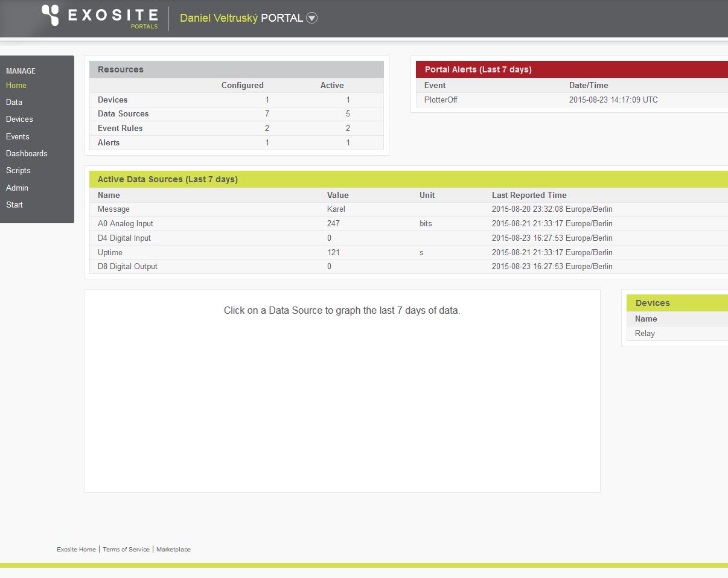Graph the D8 Digital Output data source
The width and height of the screenshot is (728, 578).
(x=127, y=267)
